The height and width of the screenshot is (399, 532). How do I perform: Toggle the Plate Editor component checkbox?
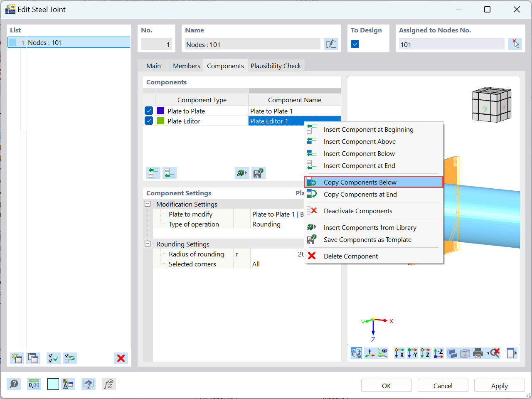click(149, 121)
